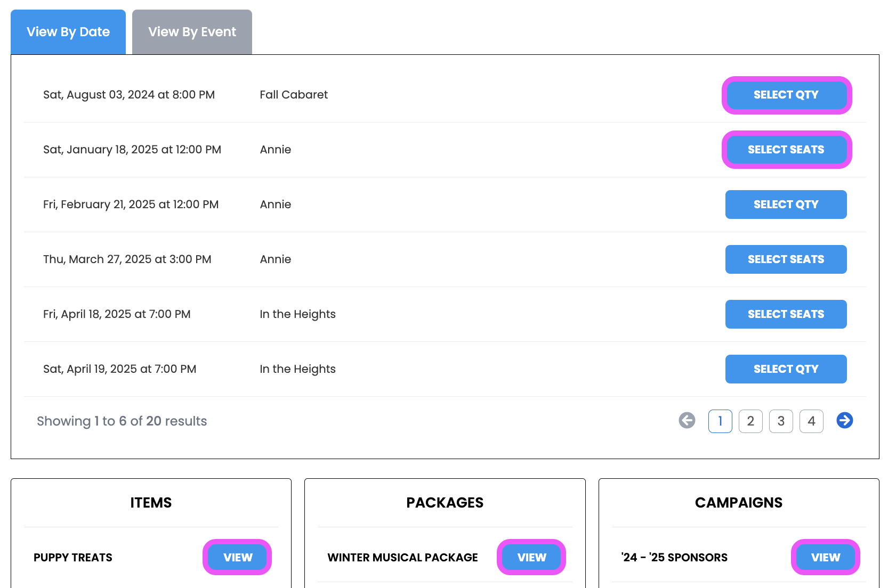Image resolution: width=888 pixels, height=588 pixels.
Task: View the '24 - '25 Sponsors campaign
Action: [826, 557]
